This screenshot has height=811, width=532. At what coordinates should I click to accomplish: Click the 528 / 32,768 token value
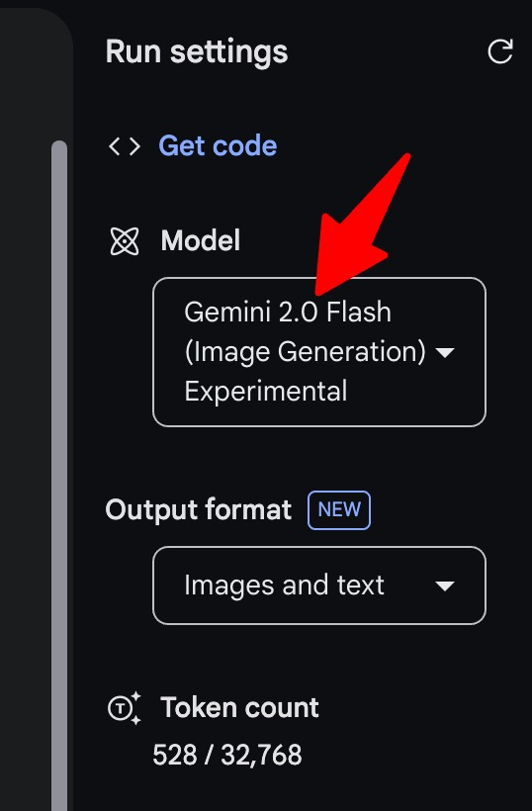[x=227, y=756]
